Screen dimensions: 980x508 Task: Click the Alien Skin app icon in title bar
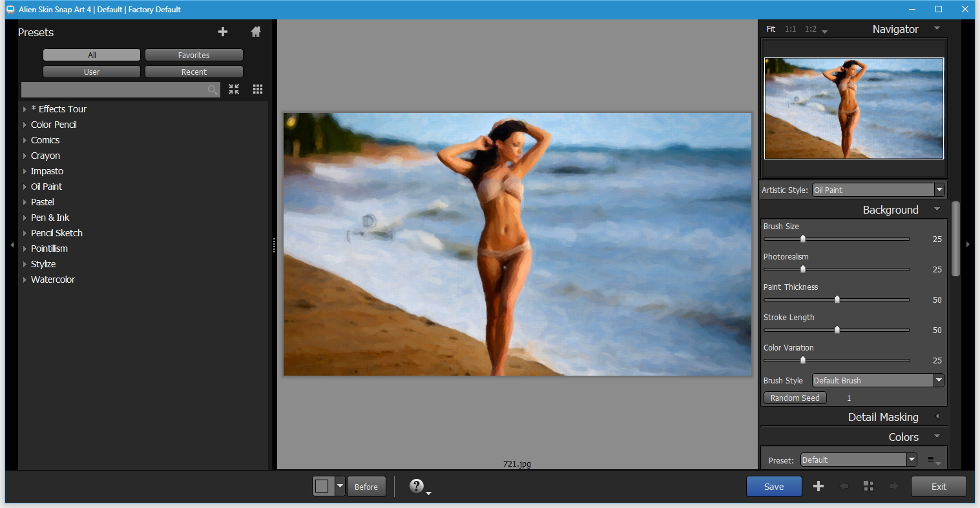10,10
